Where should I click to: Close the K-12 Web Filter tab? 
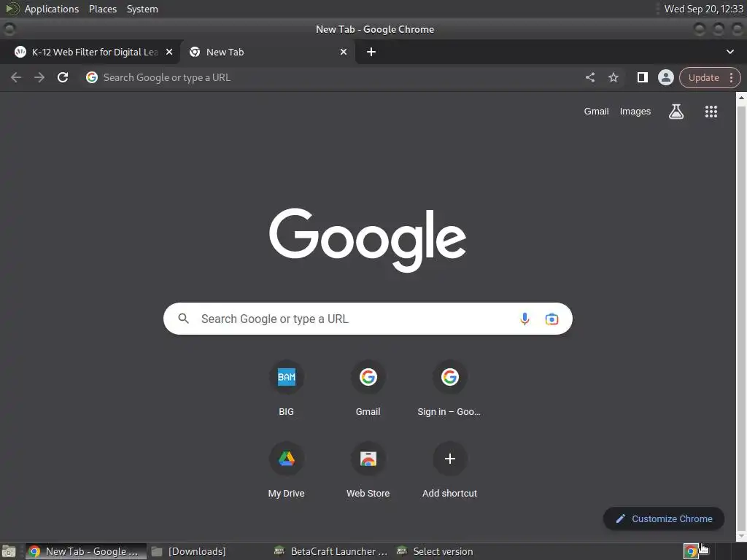tap(169, 52)
